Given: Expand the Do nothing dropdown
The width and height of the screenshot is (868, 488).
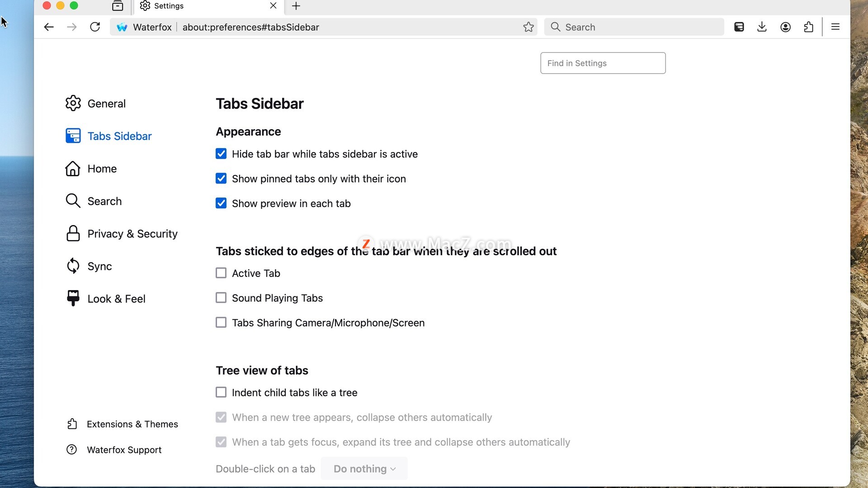Looking at the screenshot, I should [364, 469].
